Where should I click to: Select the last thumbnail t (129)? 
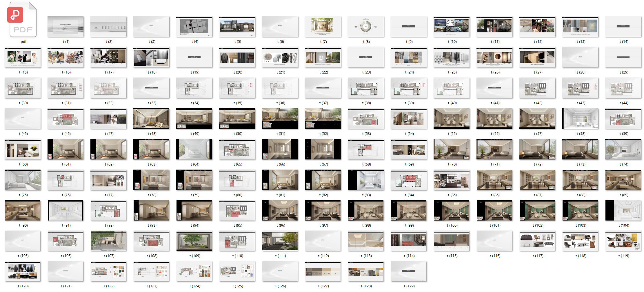click(409, 271)
